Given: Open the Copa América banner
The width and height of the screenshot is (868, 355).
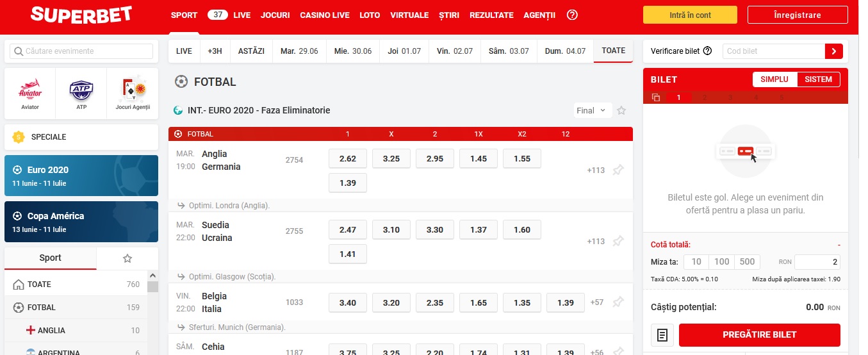Looking at the screenshot, I should 81,222.
